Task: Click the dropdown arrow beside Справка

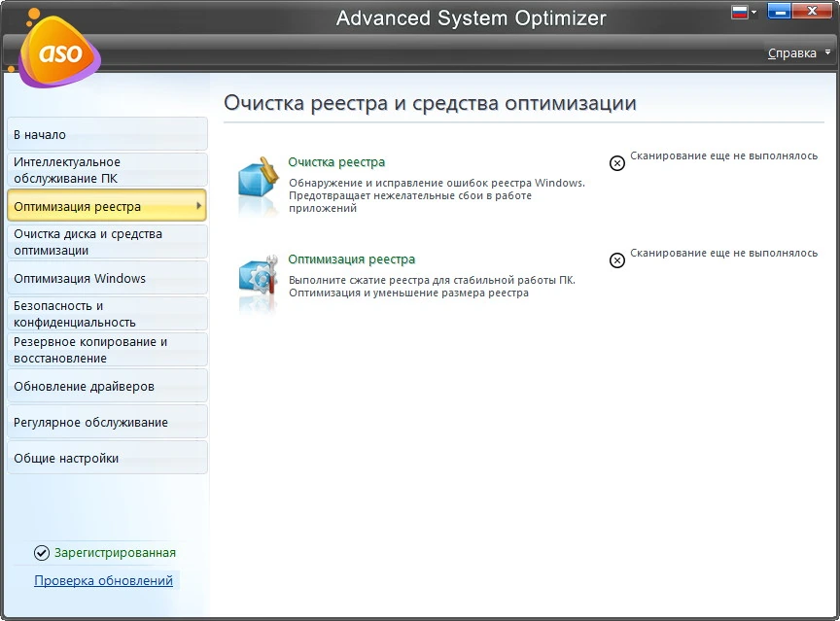Action: pos(827,52)
